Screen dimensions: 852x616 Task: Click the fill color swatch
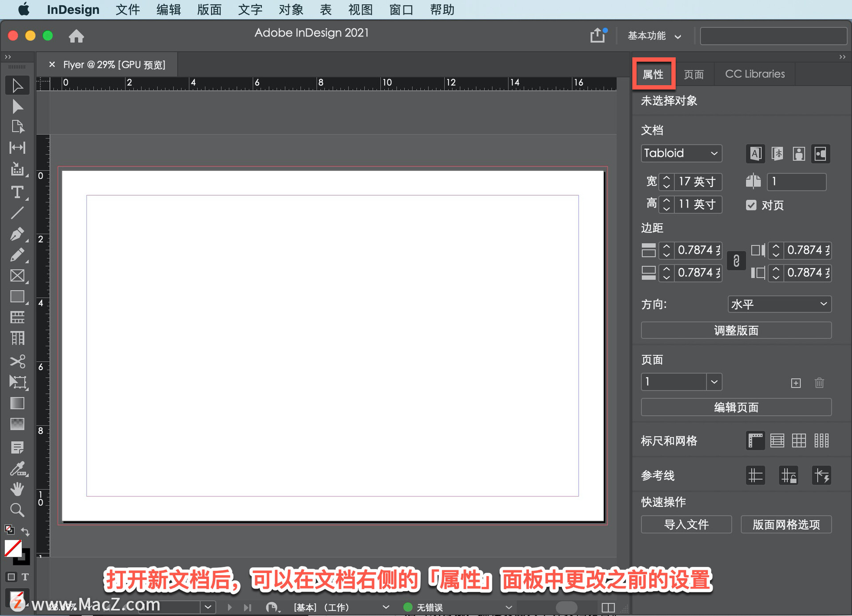point(12,549)
